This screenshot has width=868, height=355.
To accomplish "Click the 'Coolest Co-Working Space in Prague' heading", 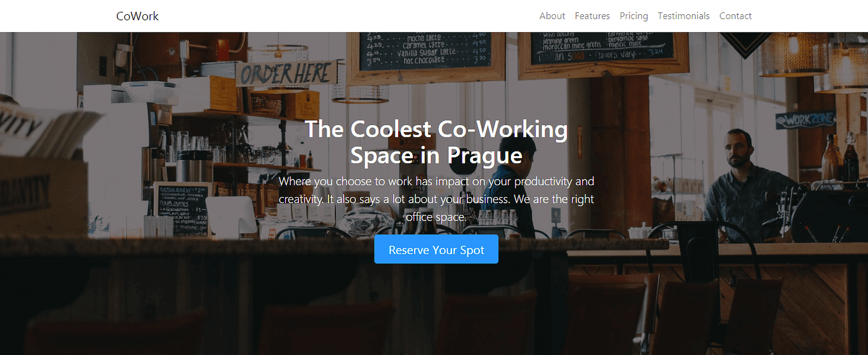I will (436, 141).
